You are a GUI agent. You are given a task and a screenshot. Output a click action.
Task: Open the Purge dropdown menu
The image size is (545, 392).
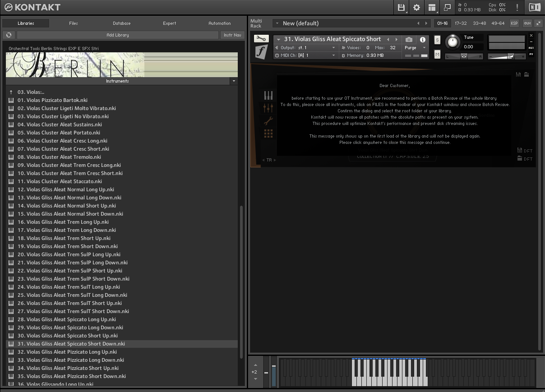(x=415, y=48)
